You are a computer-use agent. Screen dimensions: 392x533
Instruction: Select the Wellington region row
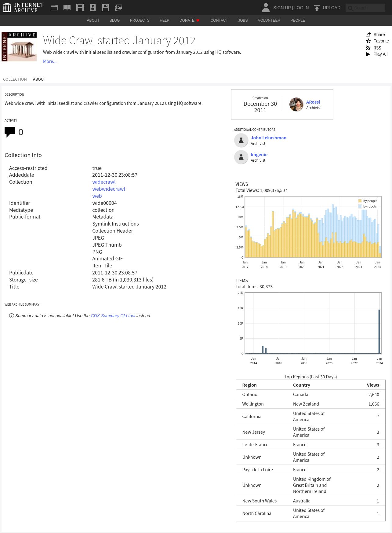click(311, 404)
